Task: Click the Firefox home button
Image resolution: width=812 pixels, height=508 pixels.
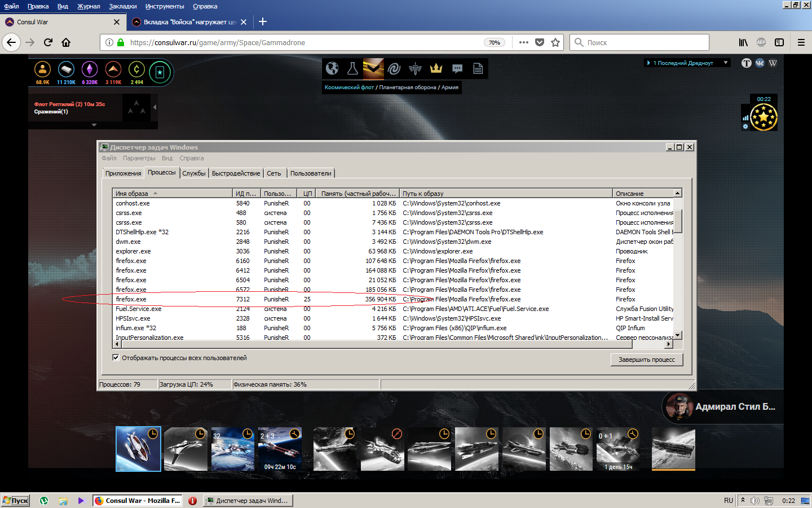Action: (x=66, y=42)
